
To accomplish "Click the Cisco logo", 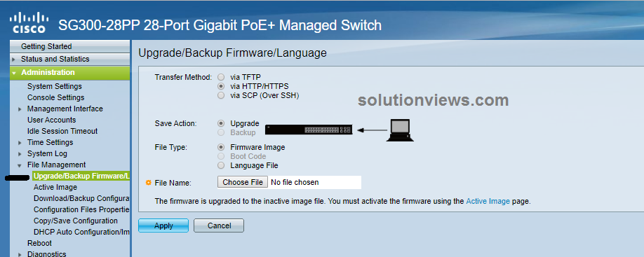I will 29,22.
